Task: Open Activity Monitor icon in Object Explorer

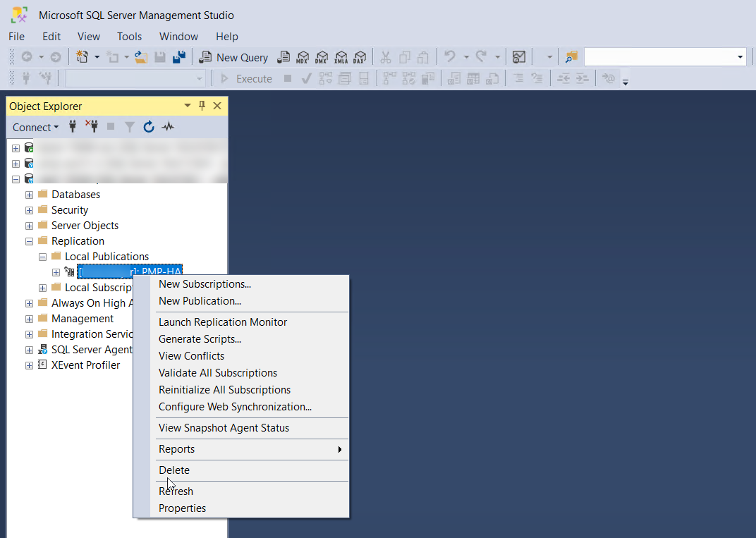Action: point(168,127)
